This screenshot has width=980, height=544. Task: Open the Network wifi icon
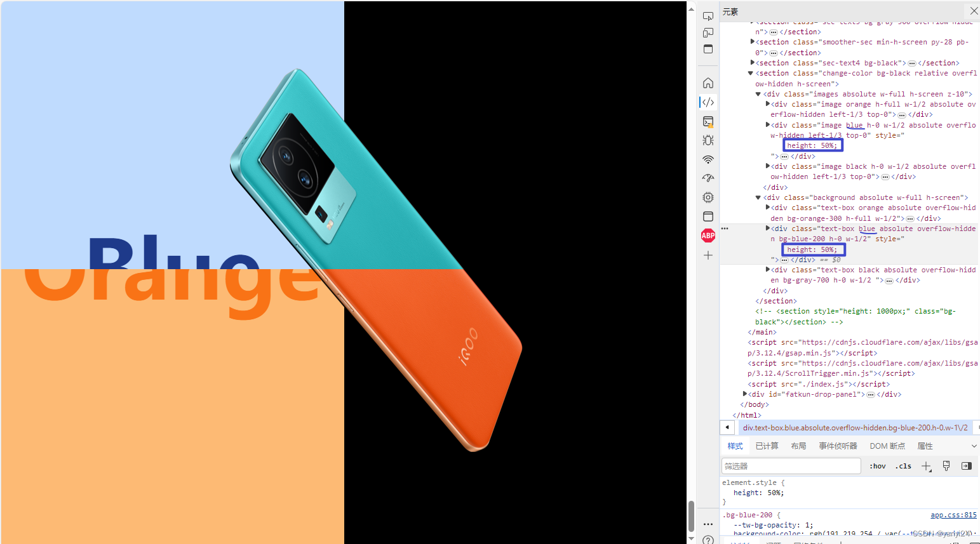coord(708,159)
